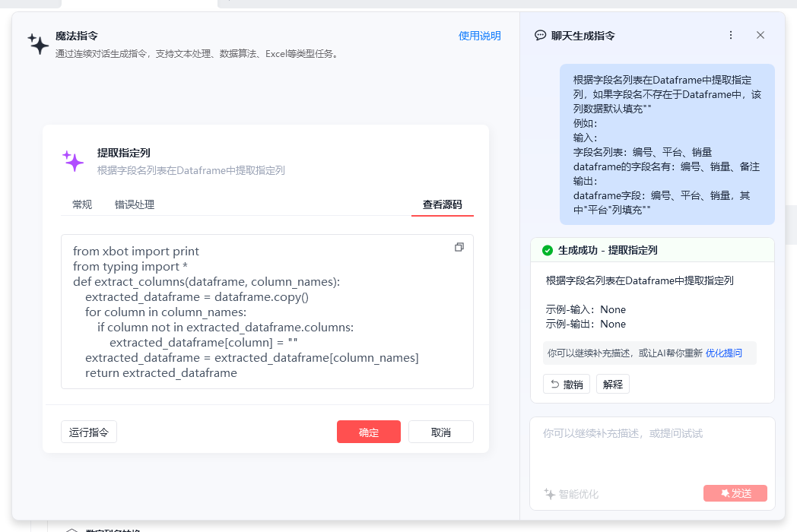Click the purple sparkle icon beside 提取指定列
This screenshot has width=797, height=532.
point(73,160)
